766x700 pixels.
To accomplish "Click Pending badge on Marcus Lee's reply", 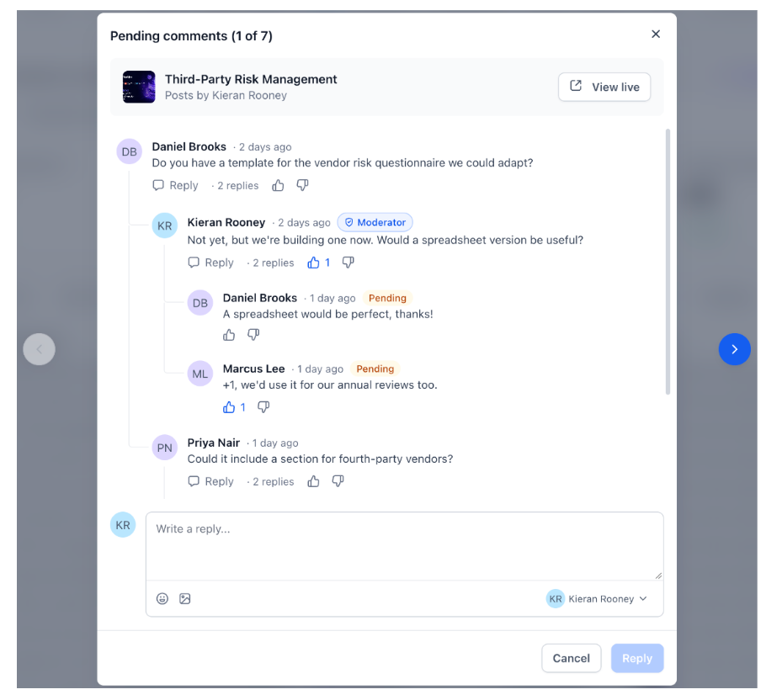I will (375, 369).
